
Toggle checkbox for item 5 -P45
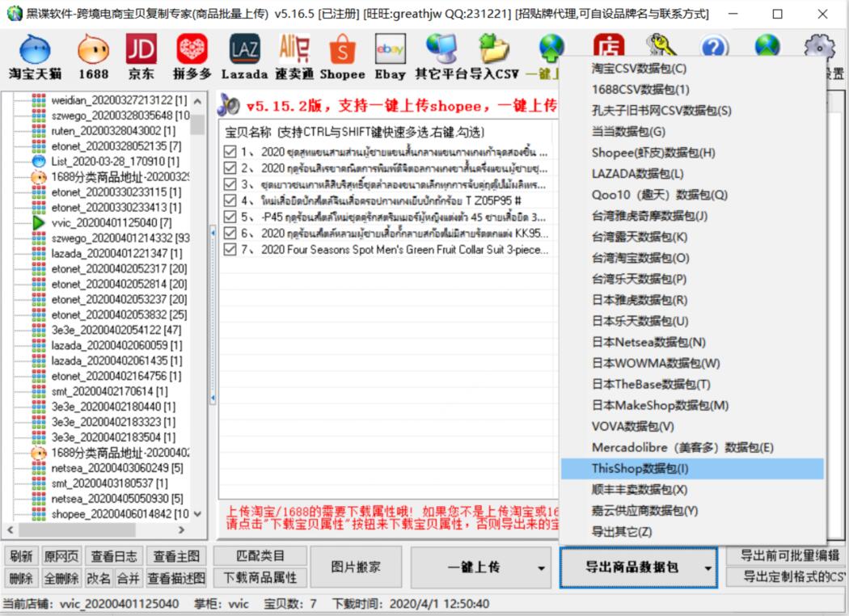(230, 217)
